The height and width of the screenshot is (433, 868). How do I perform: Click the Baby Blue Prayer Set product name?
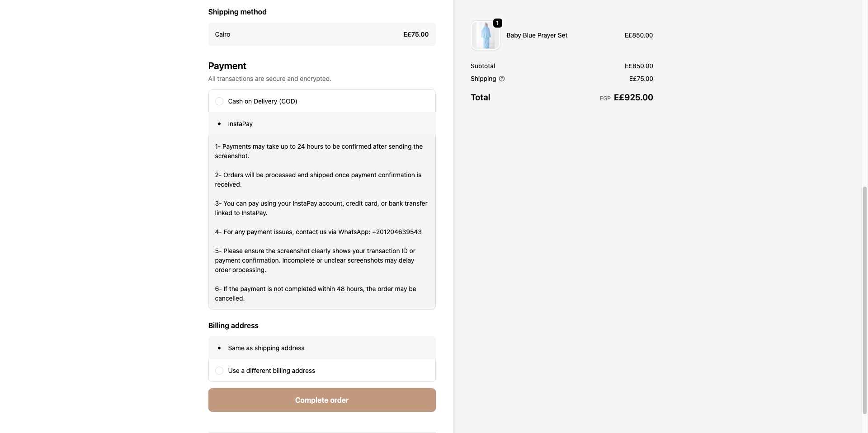coord(537,35)
